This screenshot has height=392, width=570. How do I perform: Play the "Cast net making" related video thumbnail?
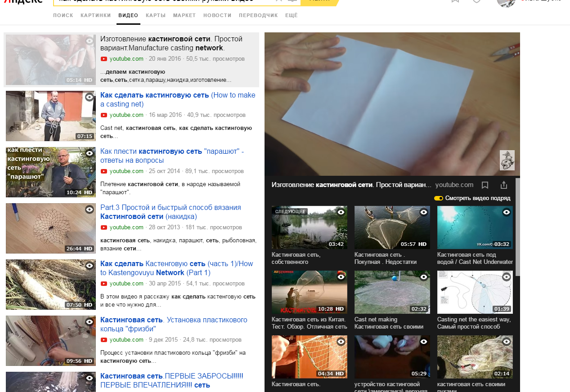[x=392, y=292]
